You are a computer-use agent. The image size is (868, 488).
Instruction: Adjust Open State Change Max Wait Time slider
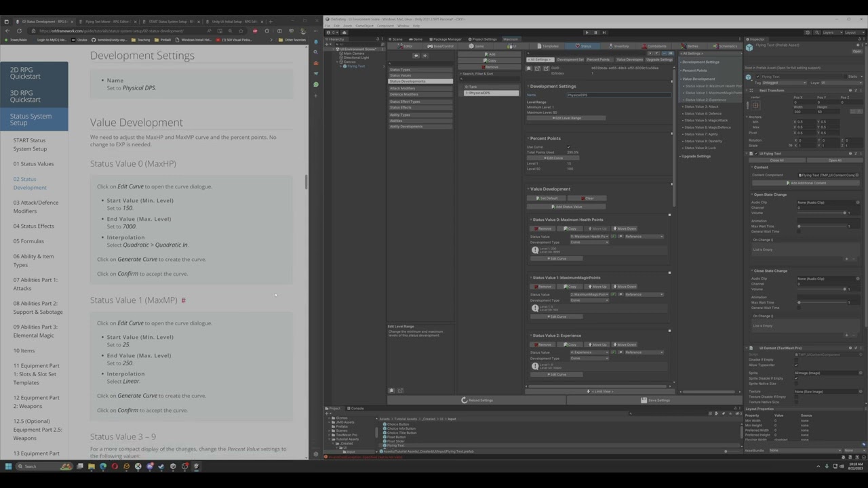(823, 226)
